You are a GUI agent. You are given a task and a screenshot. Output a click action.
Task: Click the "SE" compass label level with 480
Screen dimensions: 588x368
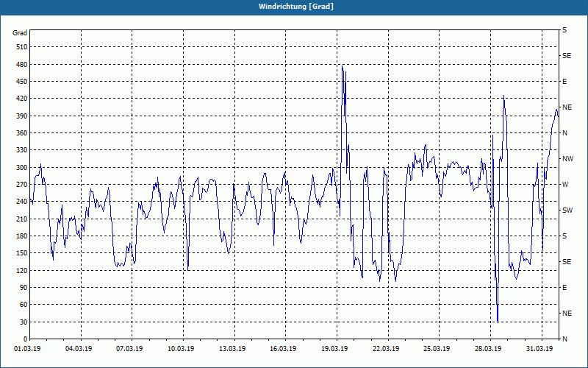567,56
